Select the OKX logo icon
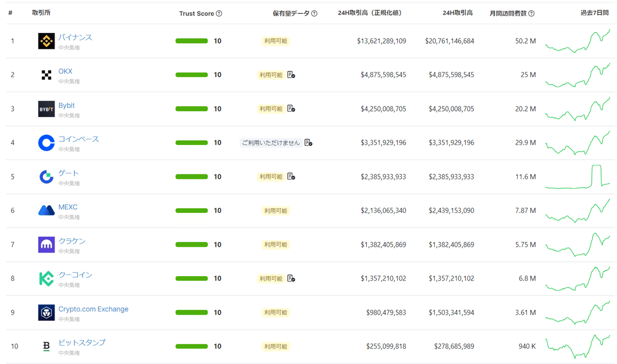The width and height of the screenshot is (617, 364). point(46,75)
